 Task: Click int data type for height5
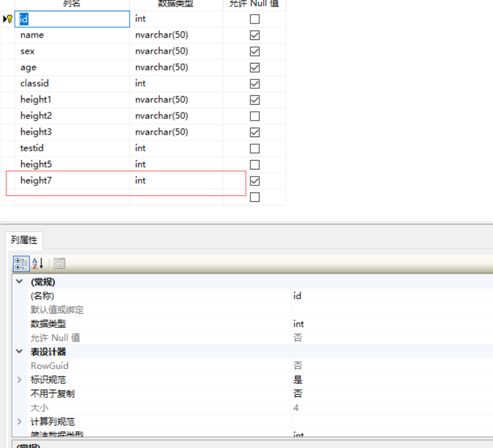tap(176, 164)
